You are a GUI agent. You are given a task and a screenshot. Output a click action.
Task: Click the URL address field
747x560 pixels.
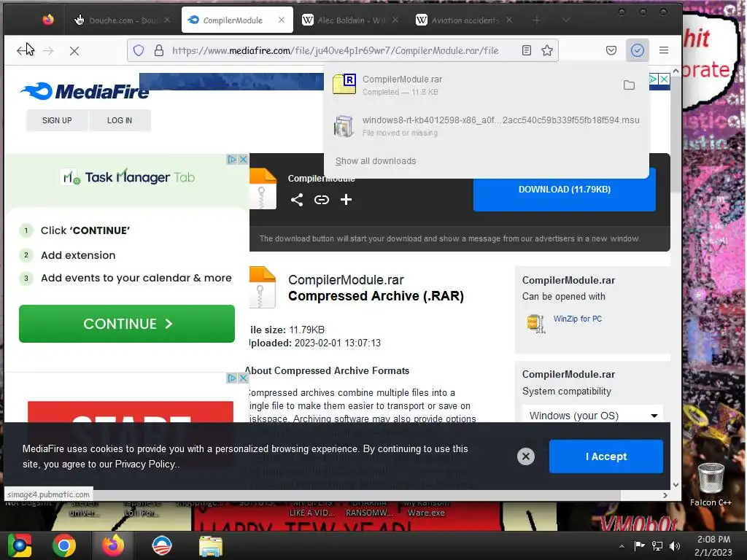336,50
